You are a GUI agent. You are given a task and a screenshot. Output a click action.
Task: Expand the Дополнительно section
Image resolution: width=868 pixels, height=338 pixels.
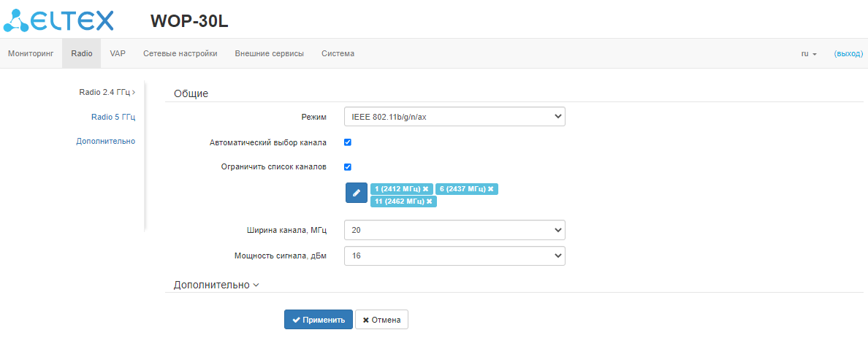216,285
